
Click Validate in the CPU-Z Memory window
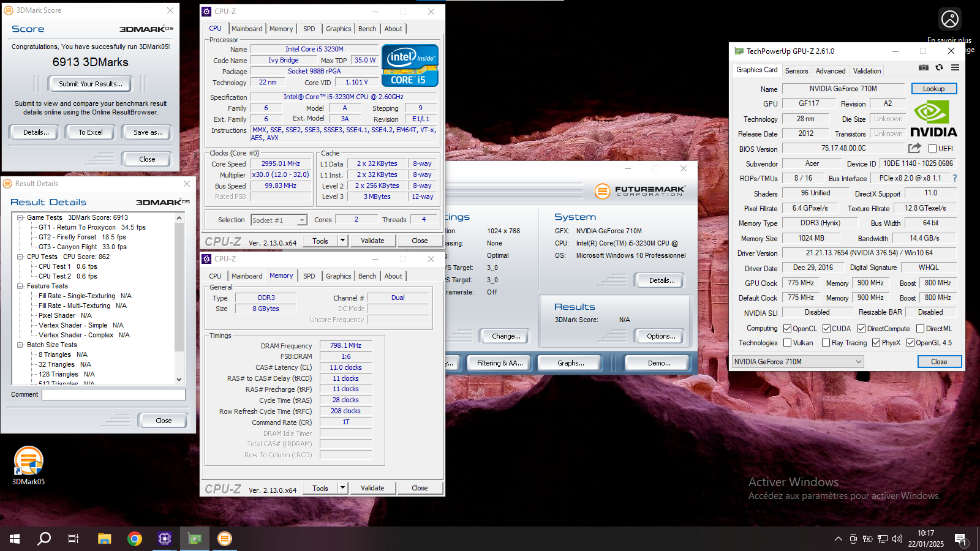tap(372, 488)
